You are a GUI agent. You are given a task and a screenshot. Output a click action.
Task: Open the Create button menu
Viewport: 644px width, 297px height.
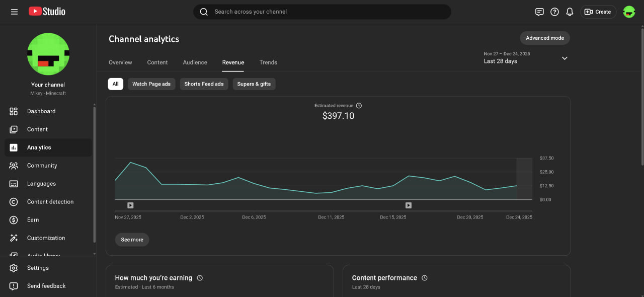(598, 12)
